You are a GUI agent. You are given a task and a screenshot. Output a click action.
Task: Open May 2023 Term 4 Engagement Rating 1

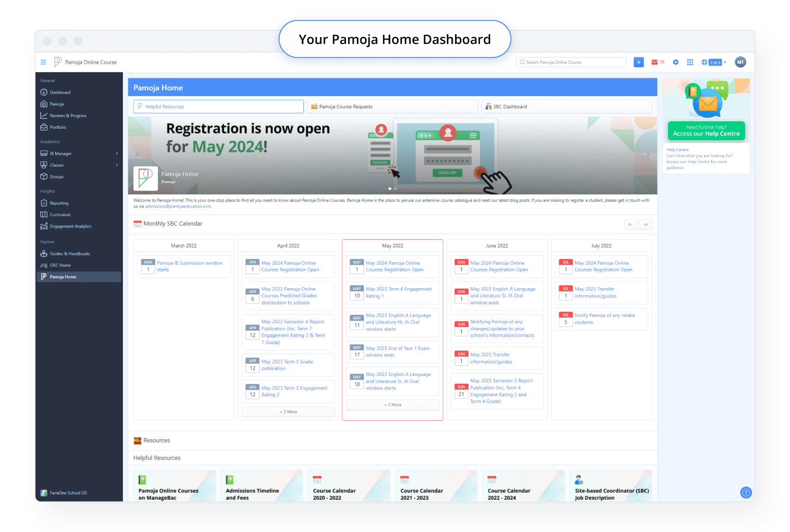393,292
